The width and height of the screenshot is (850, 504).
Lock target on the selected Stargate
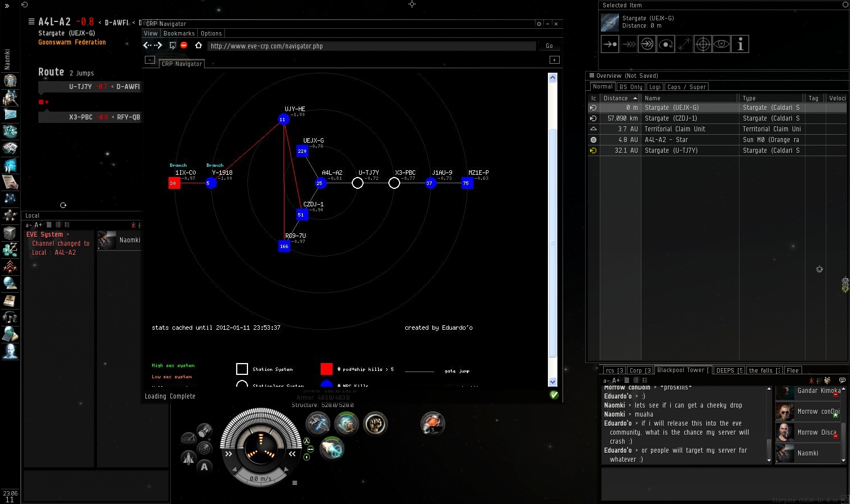click(703, 44)
